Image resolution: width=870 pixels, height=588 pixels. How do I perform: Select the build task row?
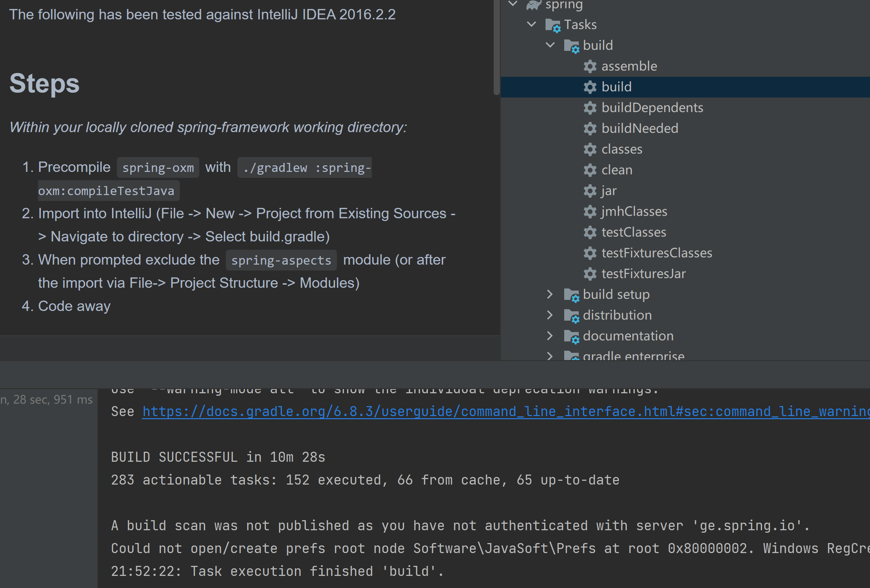click(685, 87)
